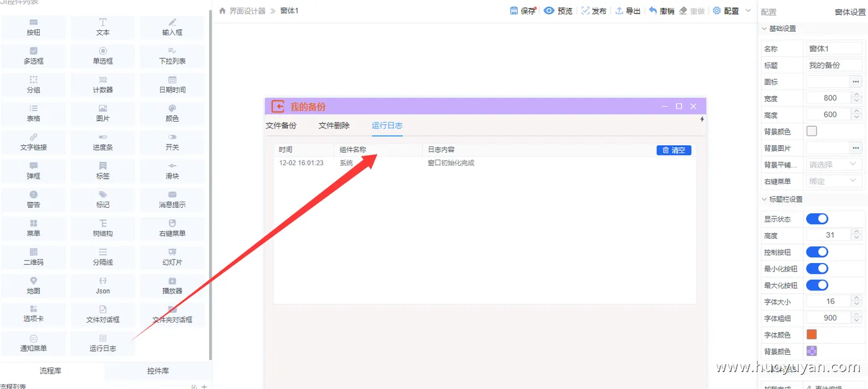Click the 图标 browse ellipsis button
The image size is (868, 389).
click(x=856, y=81)
